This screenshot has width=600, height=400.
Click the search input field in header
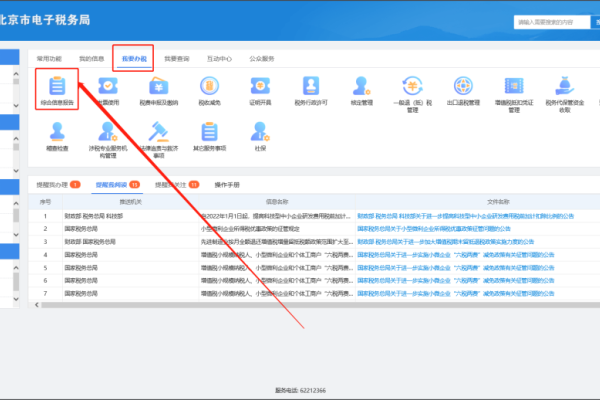coord(550,21)
